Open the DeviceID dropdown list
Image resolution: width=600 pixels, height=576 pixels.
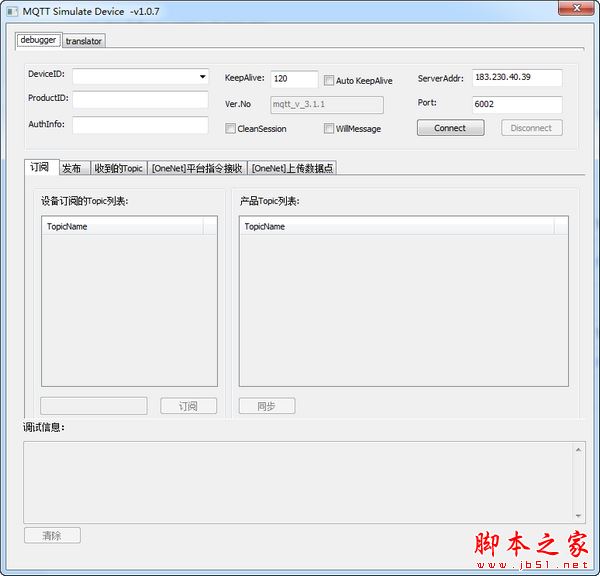pos(203,77)
